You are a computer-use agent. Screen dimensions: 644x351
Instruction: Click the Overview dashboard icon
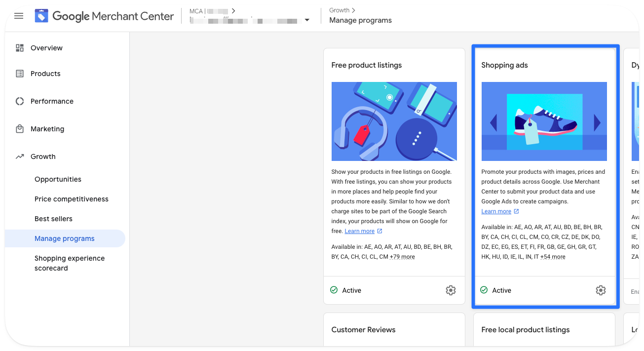[x=20, y=48]
